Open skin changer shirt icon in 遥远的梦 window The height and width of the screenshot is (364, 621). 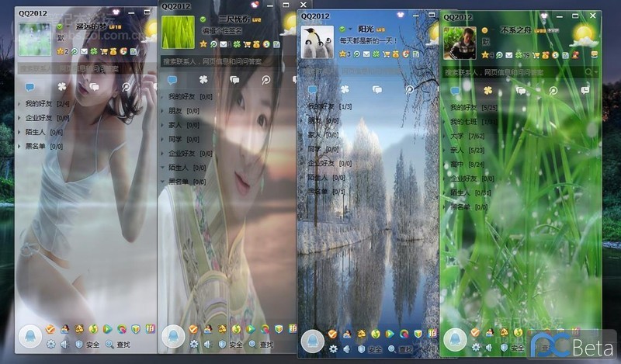116,12
